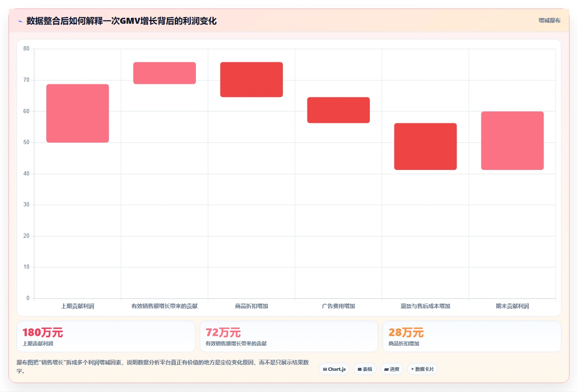Click the x-axis label 期末贡献利润

[512, 306]
